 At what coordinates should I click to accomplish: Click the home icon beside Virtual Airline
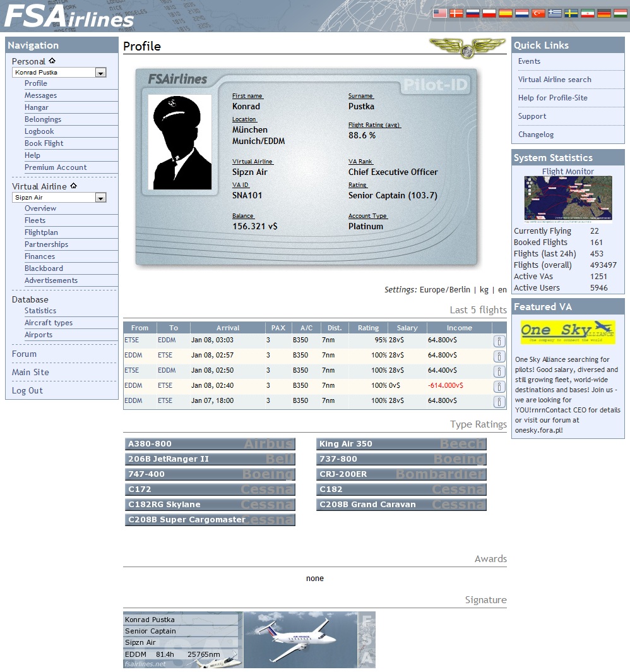(73, 186)
